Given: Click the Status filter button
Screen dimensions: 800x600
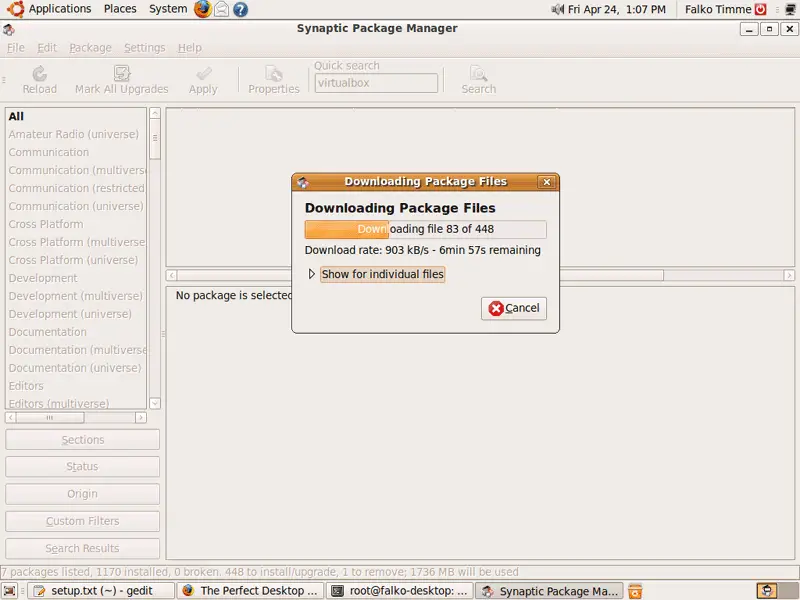Looking at the screenshot, I should [x=82, y=467].
